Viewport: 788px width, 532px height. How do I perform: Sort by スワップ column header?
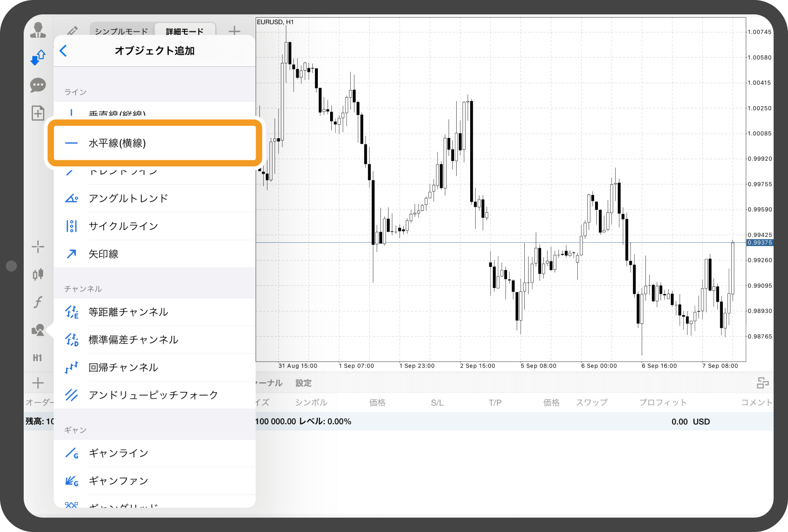click(x=592, y=403)
